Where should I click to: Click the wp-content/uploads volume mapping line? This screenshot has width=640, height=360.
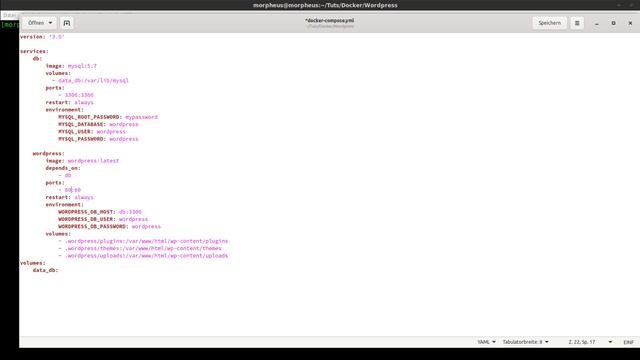143,256
